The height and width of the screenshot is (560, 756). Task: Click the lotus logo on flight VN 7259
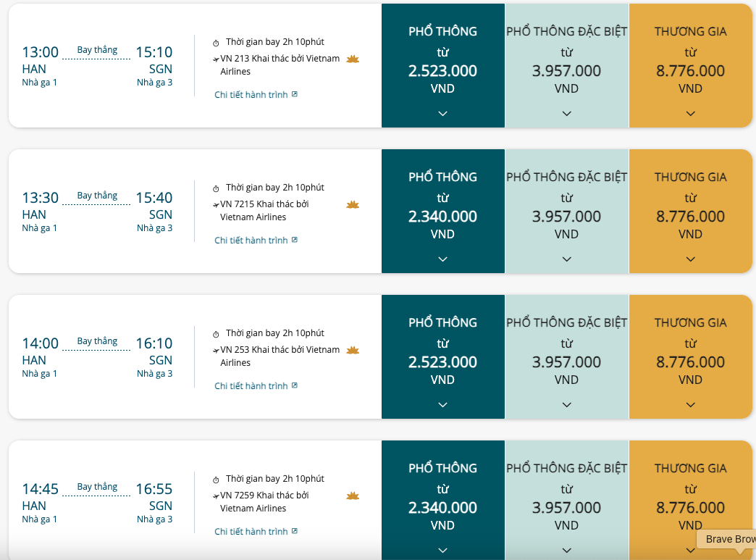(x=353, y=496)
